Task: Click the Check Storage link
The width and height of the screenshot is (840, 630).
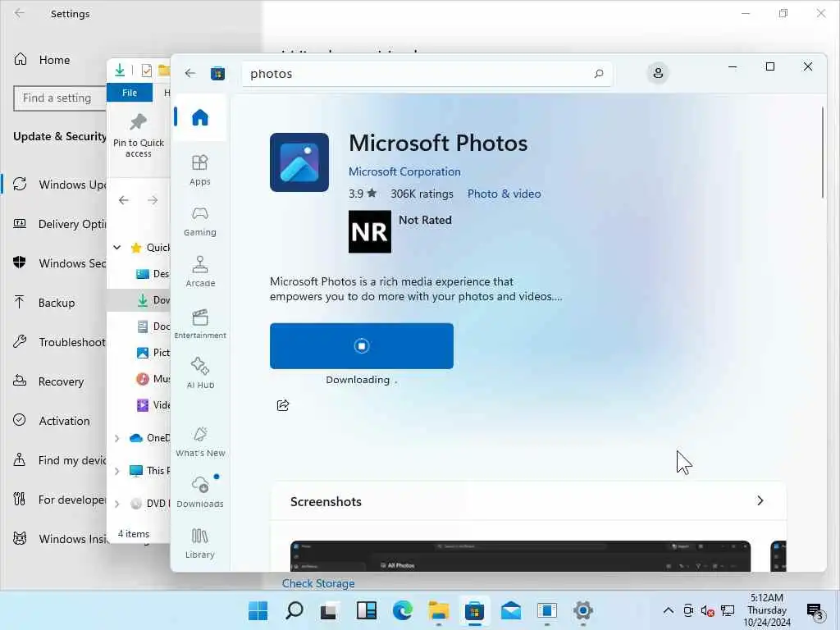Action: point(318,583)
